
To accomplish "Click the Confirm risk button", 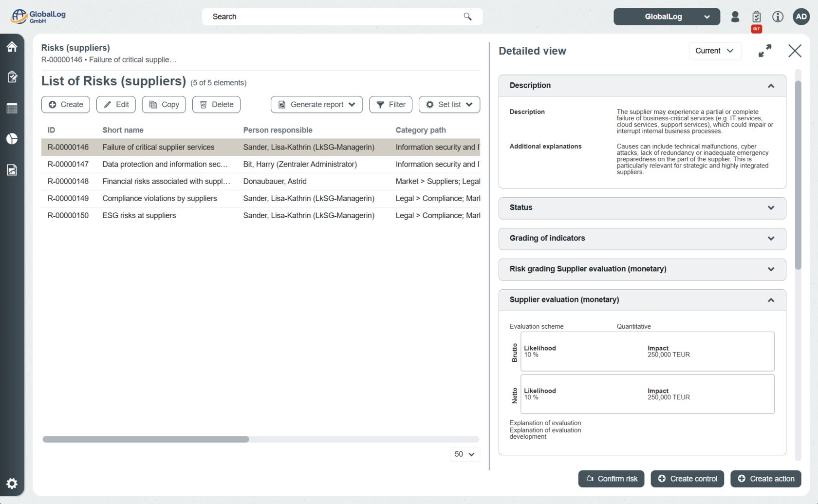I will (611, 479).
